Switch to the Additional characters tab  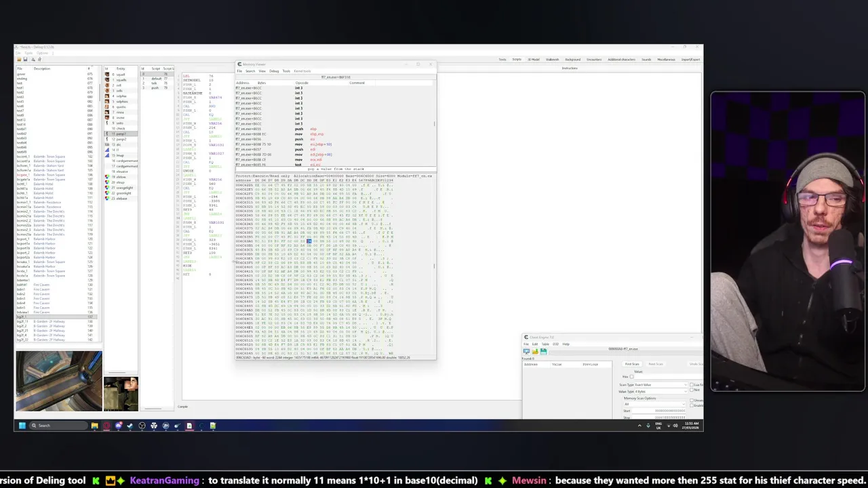[622, 60]
